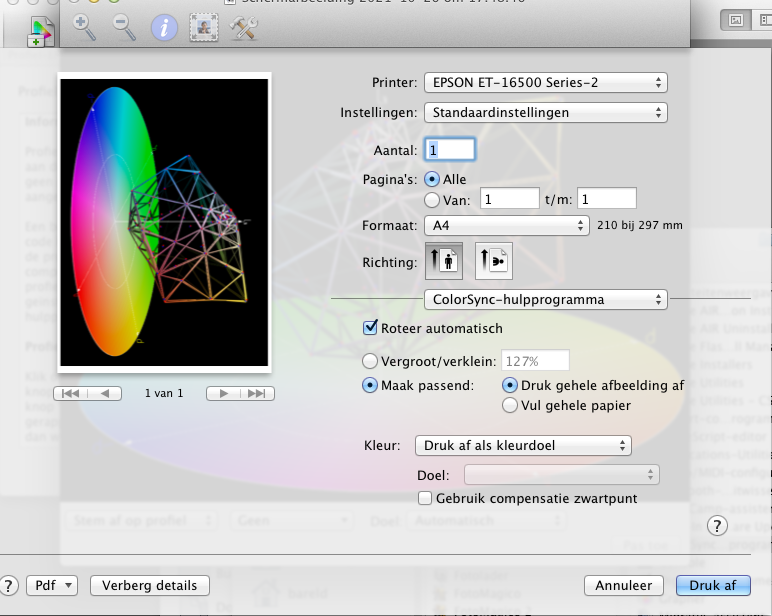Click the wrench and hammer tools icon
772x616 pixels.
pos(244,27)
